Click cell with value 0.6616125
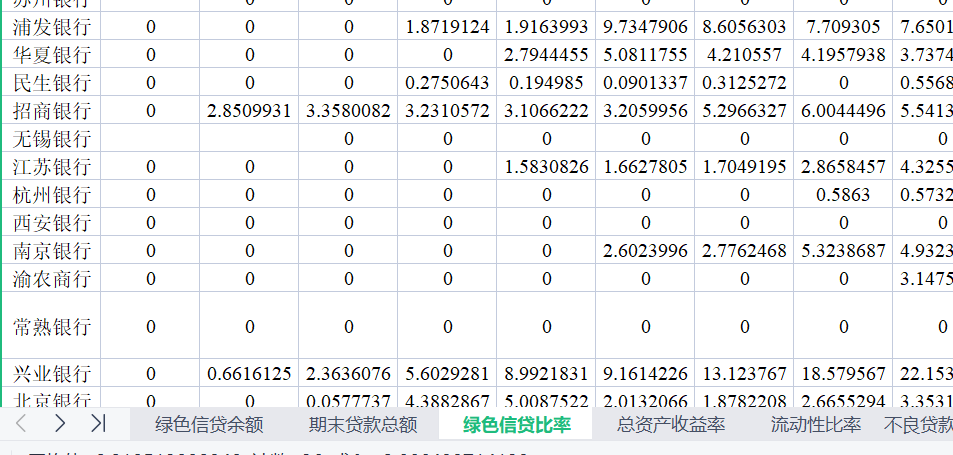This screenshot has width=953, height=455. click(249, 373)
